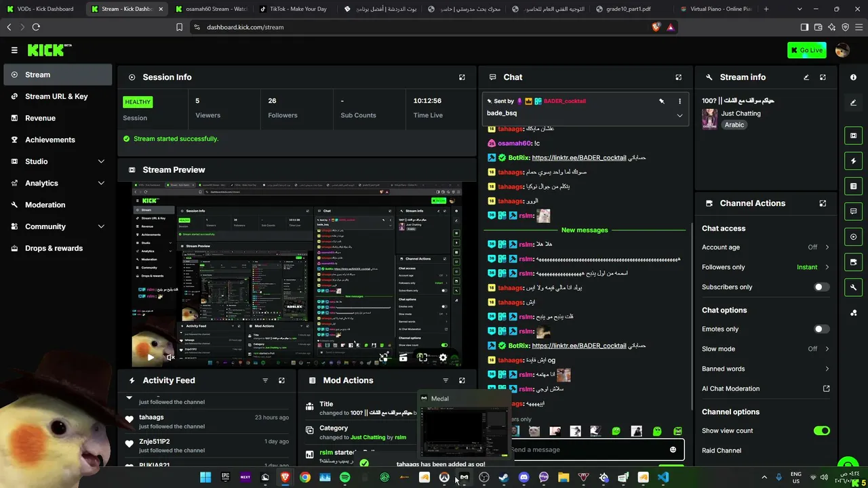
Task: Toggle the stream preview widget icon in the right rail
Action: pyautogui.click(x=853, y=136)
